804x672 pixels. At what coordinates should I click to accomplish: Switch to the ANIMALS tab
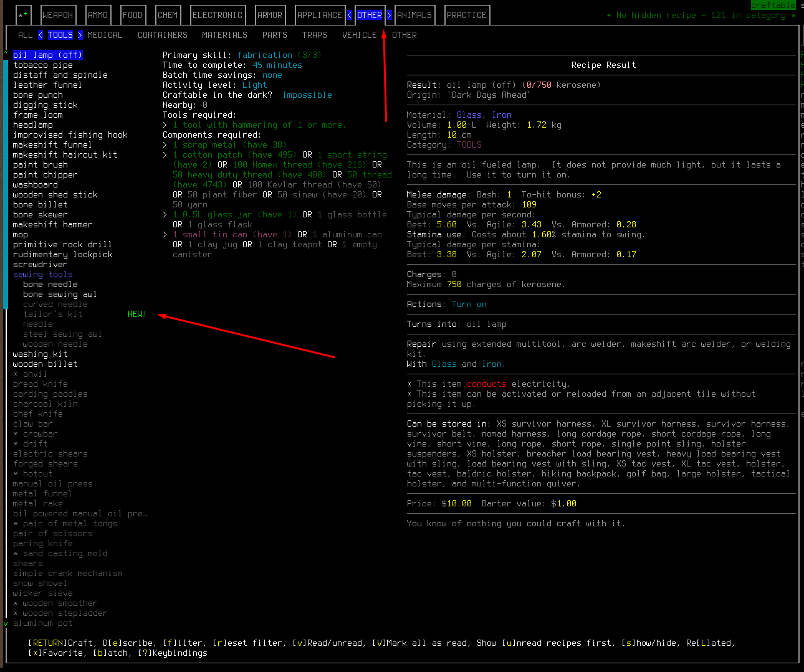pyautogui.click(x=415, y=14)
